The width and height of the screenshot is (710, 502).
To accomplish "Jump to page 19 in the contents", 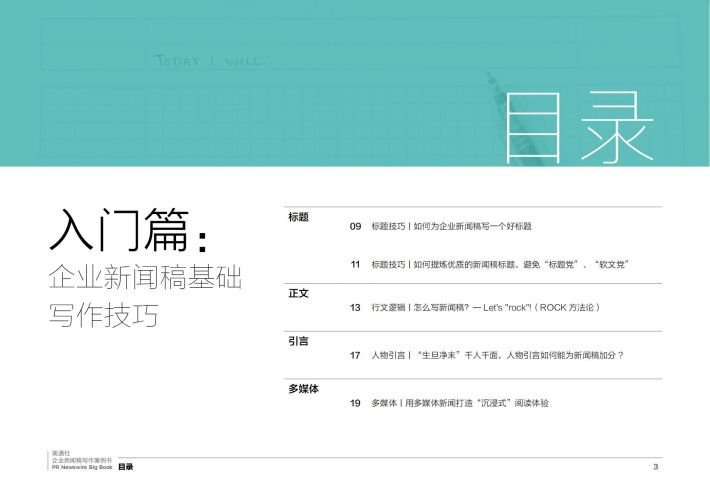I will pos(355,402).
